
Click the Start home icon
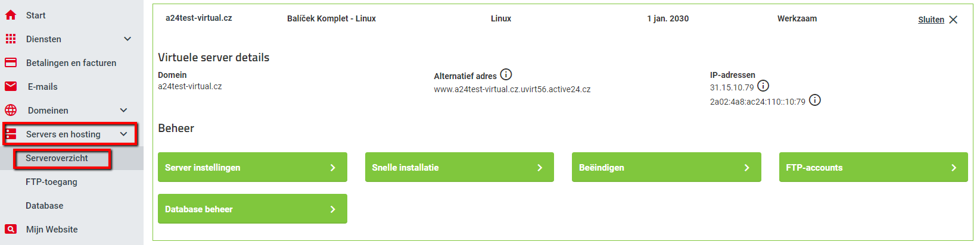[11, 15]
